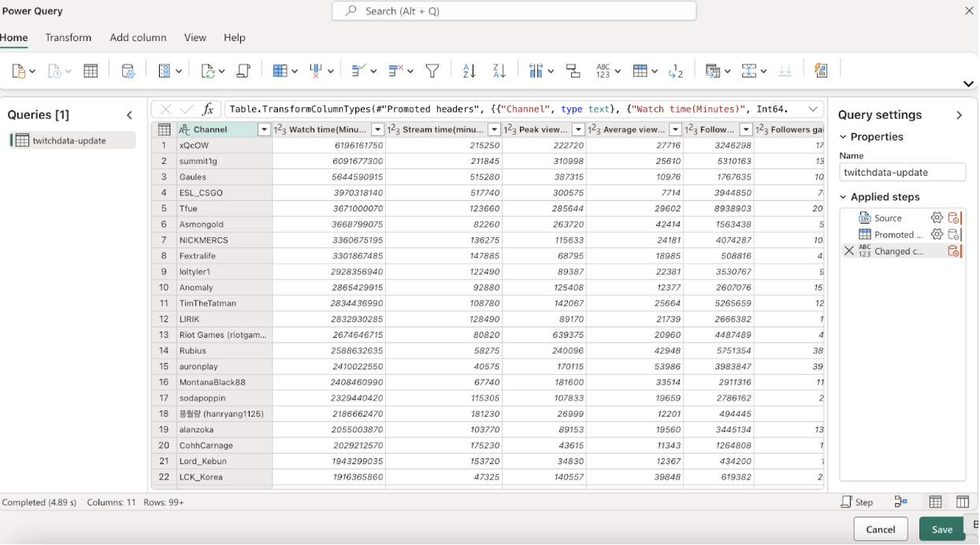
Task: Collapse the Queries pane
Action: 129,114
